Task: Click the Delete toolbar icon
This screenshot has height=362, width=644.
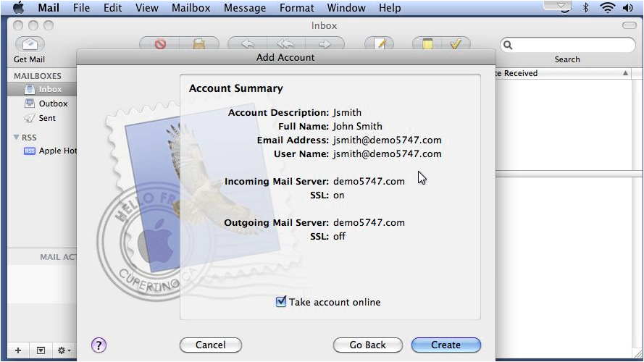Action: (160, 43)
